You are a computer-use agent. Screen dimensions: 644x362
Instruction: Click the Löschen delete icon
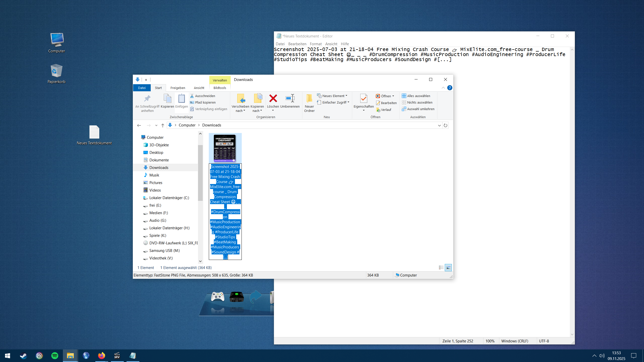coord(273,99)
